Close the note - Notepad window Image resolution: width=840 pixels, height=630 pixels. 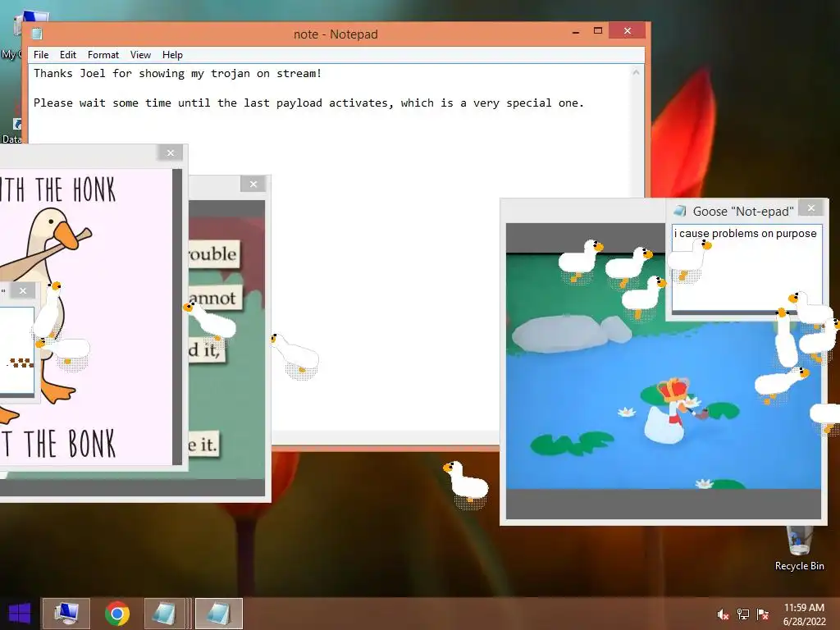coord(628,30)
